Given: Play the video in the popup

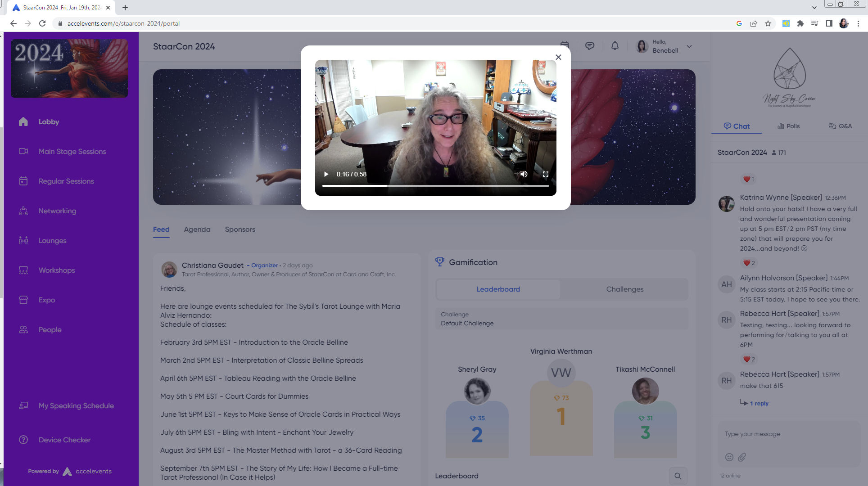Looking at the screenshot, I should pos(326,174).
